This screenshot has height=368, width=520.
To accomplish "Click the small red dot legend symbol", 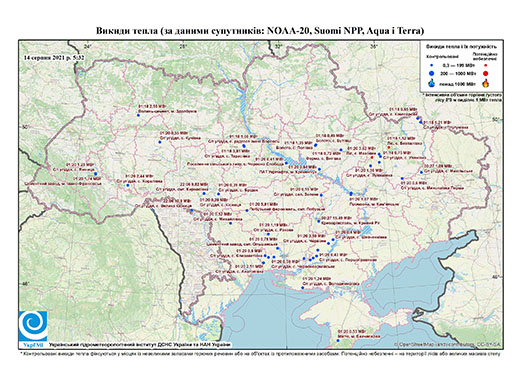I will pyautogui.click(x=486, y=65).
